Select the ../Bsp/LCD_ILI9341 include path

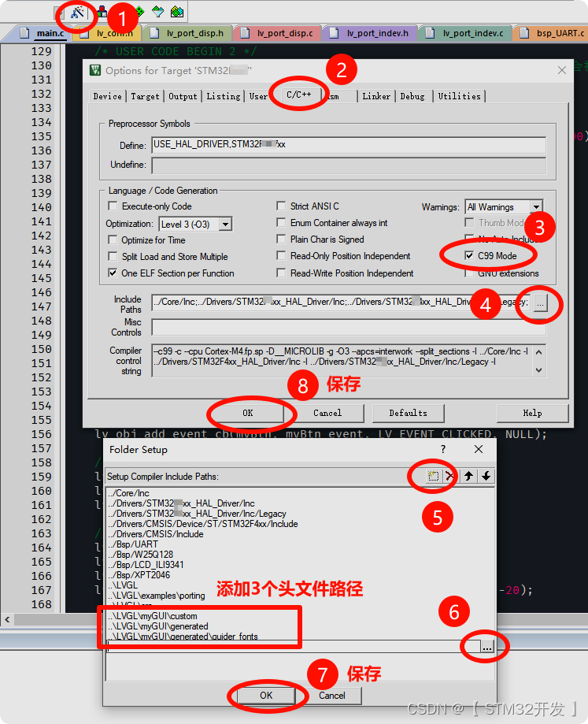146,564
